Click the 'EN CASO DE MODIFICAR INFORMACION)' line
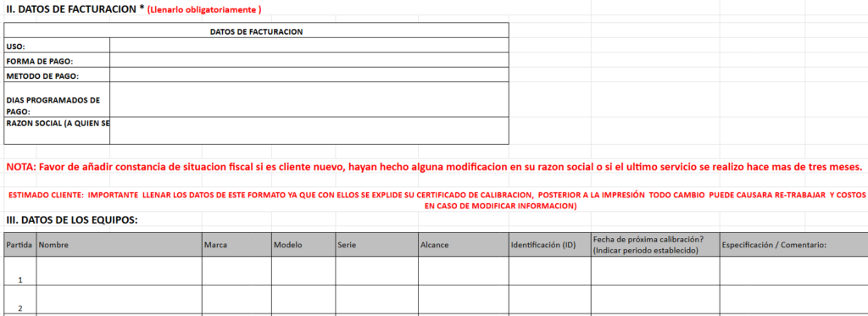The height and width of the screenshot is (316, 868). [x=500, y=206]
